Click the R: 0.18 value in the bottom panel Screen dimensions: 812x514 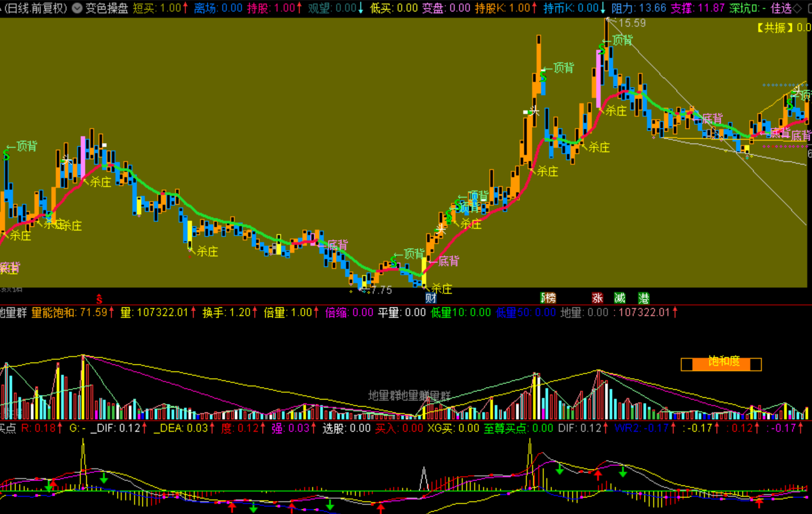(x=37, y=428)
